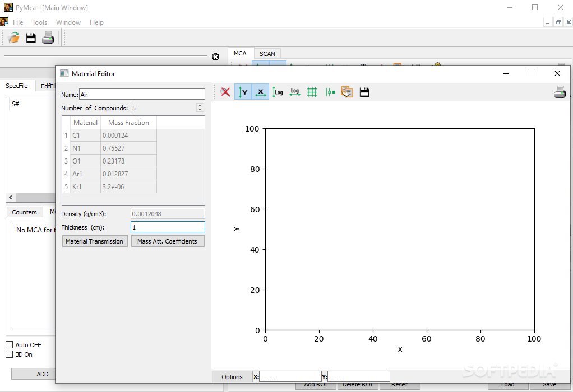
Task: Select the Ar1 material cell
Action: 85,174
